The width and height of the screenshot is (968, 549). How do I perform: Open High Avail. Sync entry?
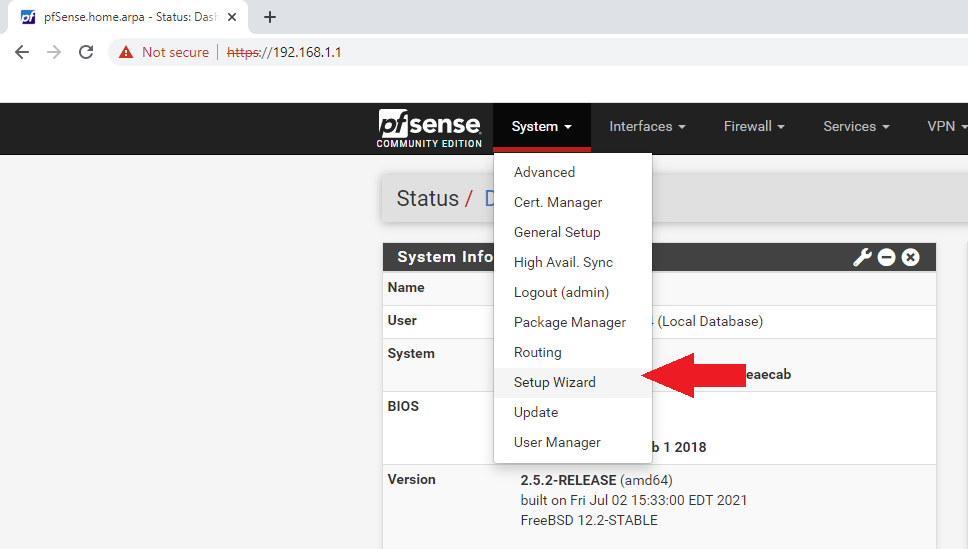572,262
